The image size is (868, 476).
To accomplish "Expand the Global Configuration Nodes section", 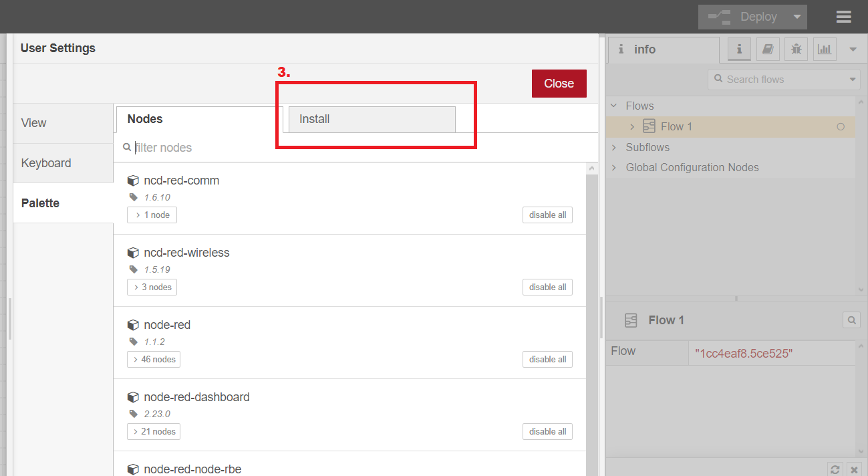I will 614,168.
